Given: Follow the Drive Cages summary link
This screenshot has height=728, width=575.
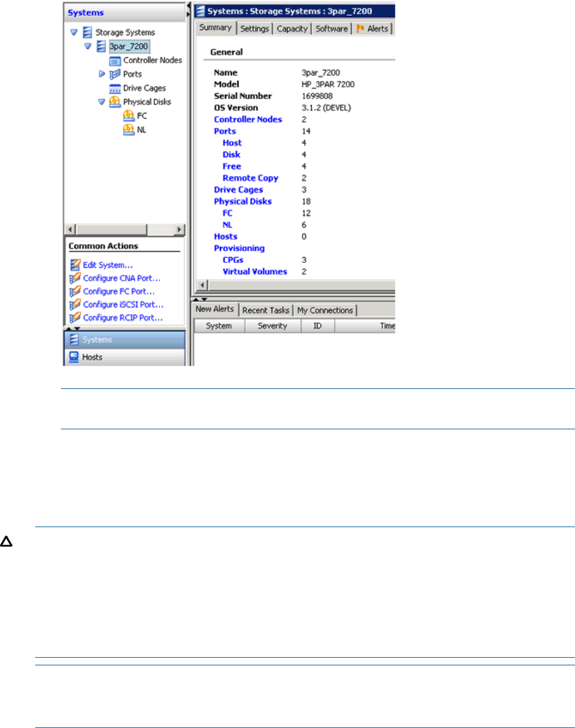Looking at the screenshot, I should pos(239,190).
